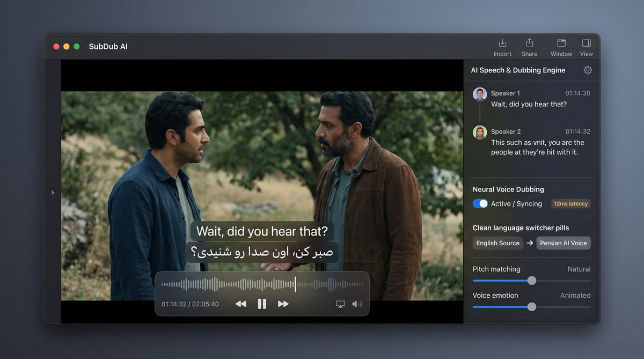Screen dimensions: 644x359
Task: Click the Clean language switcher pills heading
Action: [x=521, y=228]
